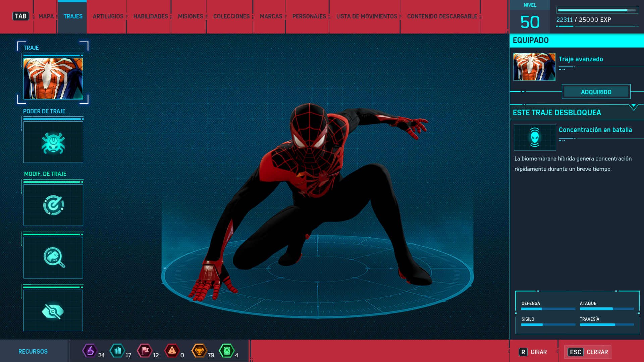The height and width of the screenshot is (362, 644).
Task: Click the TRAVESÍA stat bar
Action: tap(606, 324)
